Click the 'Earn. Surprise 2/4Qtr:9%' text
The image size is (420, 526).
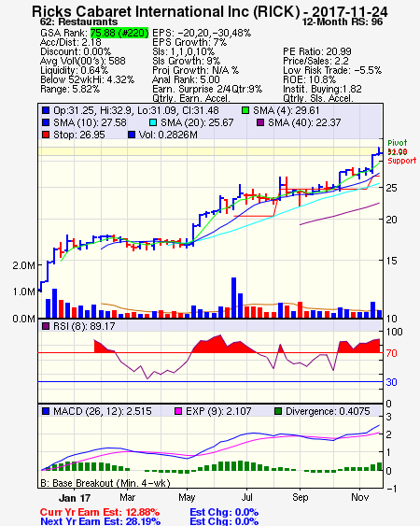pyautogui.click(x=207, y=90)
